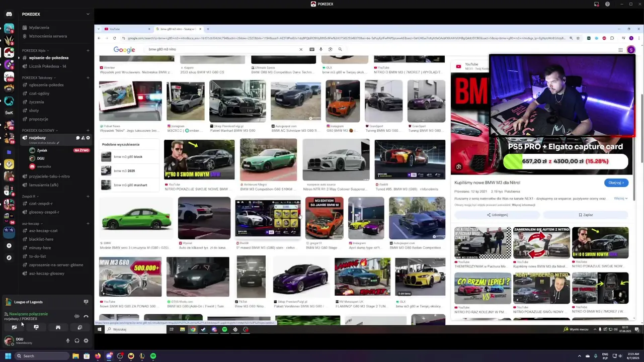The height and width of the screenshot is (362, 644).
Task: Toggle noise suppression waveform icon
Action: (x=77, y=316)
